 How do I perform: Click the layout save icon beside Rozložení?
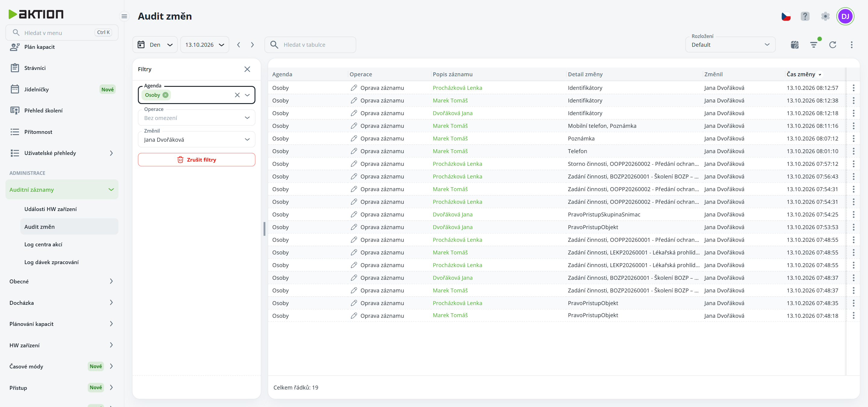pyautogui.click(x=794, y=45)
